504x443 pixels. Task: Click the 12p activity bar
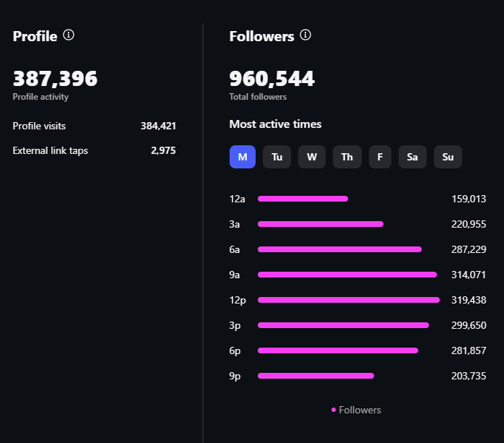349,300
